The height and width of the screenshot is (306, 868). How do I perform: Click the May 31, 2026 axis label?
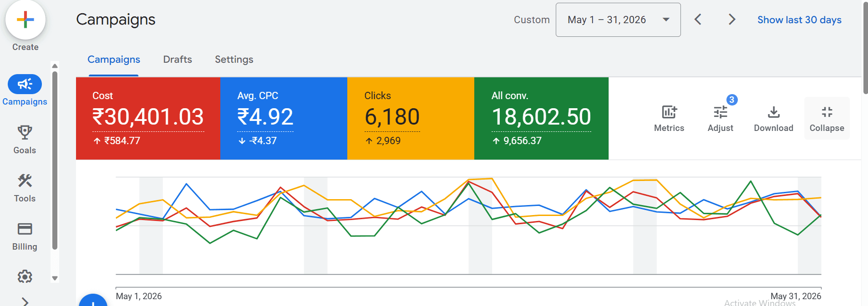point(796,296)
